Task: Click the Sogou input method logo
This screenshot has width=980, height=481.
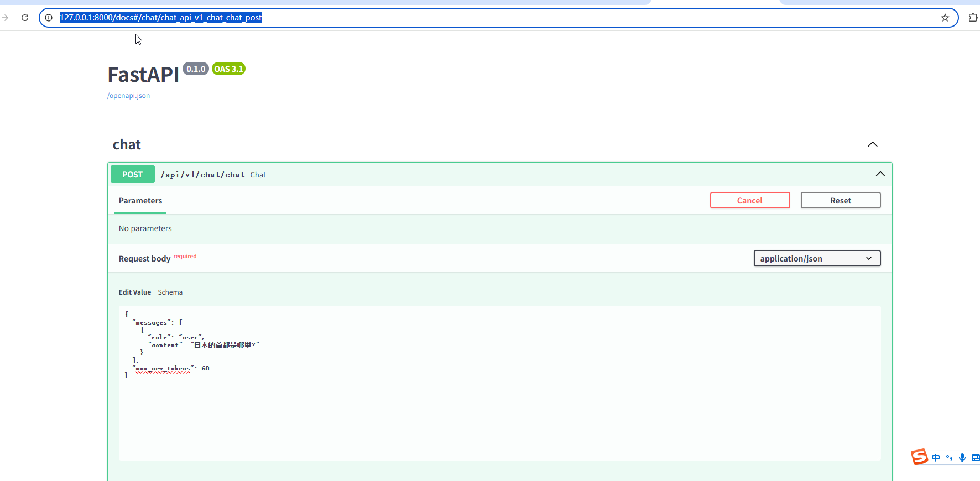Action: [919, 457]
